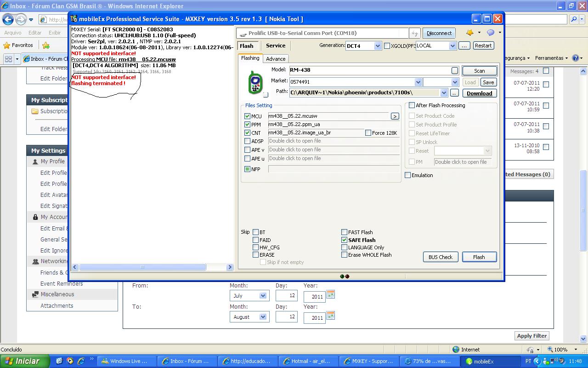The image size is (588, 368).
Task: Click the add-to-favorites star icon
Action: coord(46,45)
